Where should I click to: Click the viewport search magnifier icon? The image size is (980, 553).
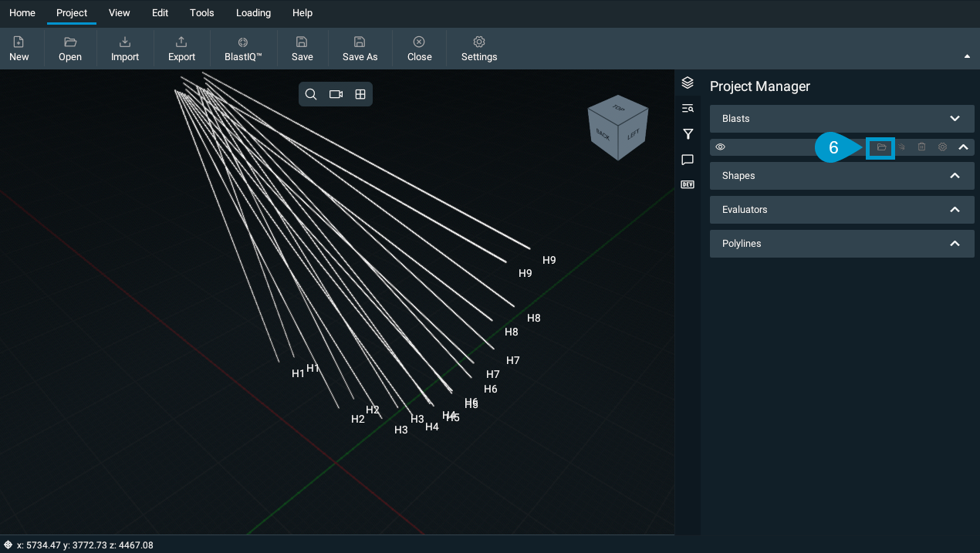311,94
